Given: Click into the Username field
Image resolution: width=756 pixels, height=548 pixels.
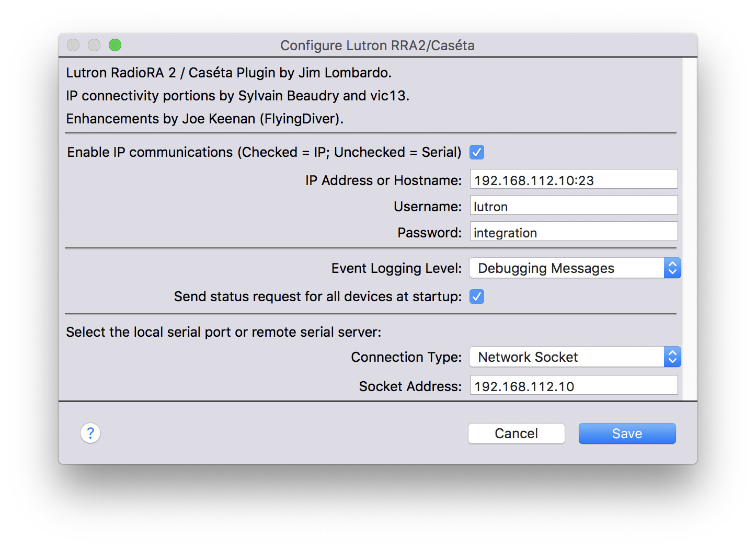Looking at the screenshot, I should pyautogui.click(x=574, y=207).
